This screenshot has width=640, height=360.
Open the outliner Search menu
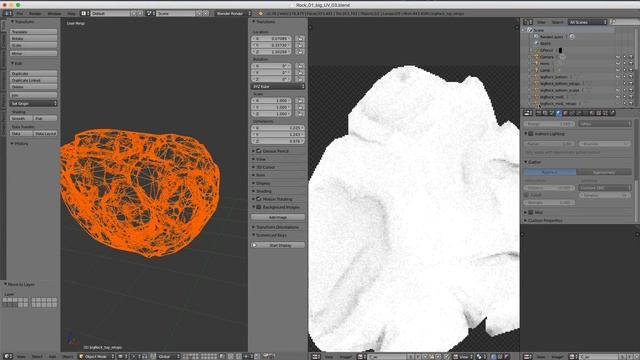coord(557,22)
